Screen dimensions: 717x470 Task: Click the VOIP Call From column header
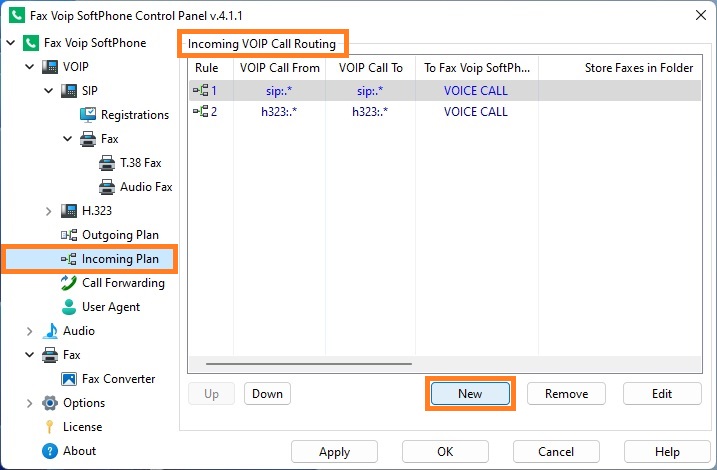pyautogui.click(x=279, y=68)
